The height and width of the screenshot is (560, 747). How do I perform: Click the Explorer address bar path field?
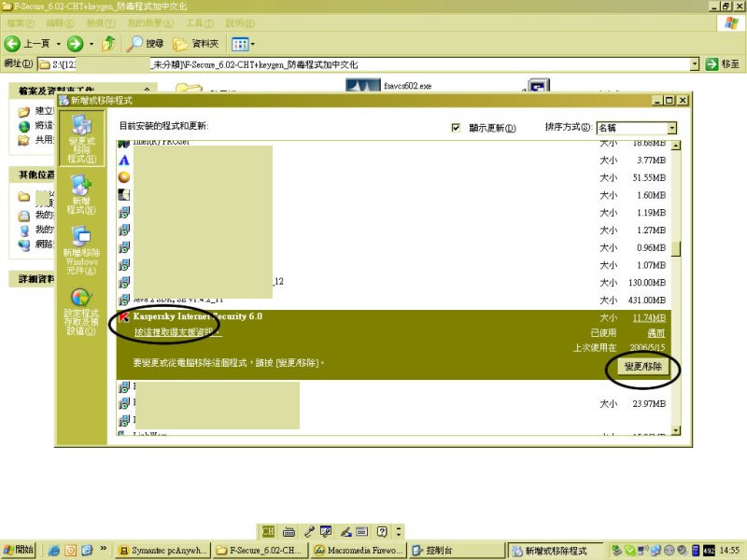point(364,64)
